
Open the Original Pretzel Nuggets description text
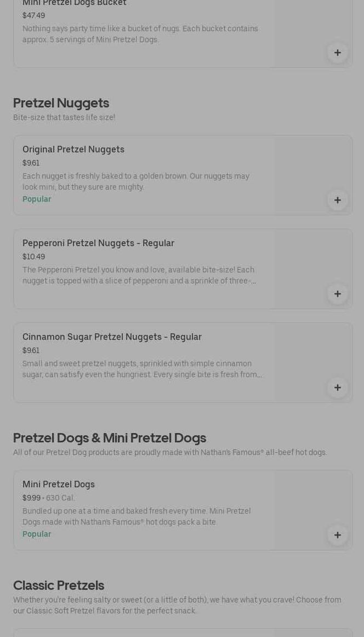tap(136, 181)
